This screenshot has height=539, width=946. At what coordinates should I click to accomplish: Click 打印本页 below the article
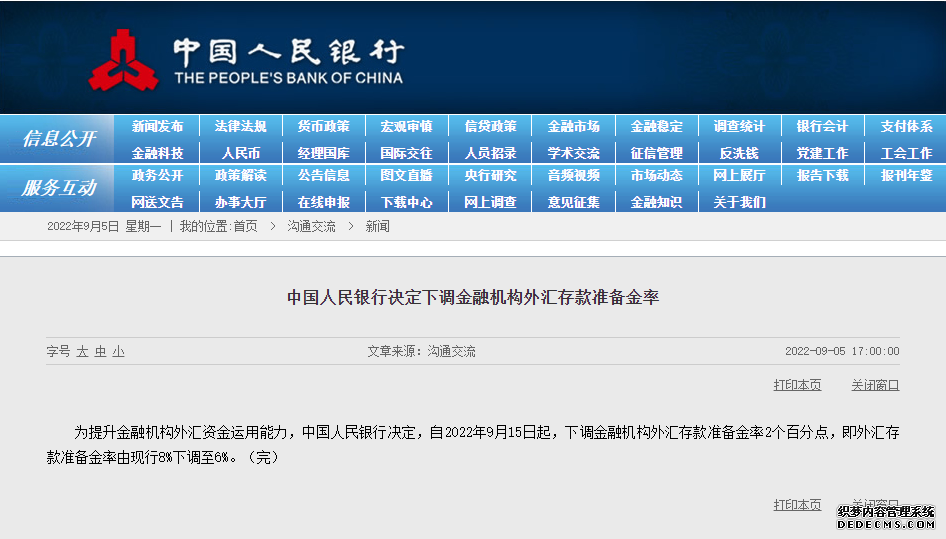797,505
